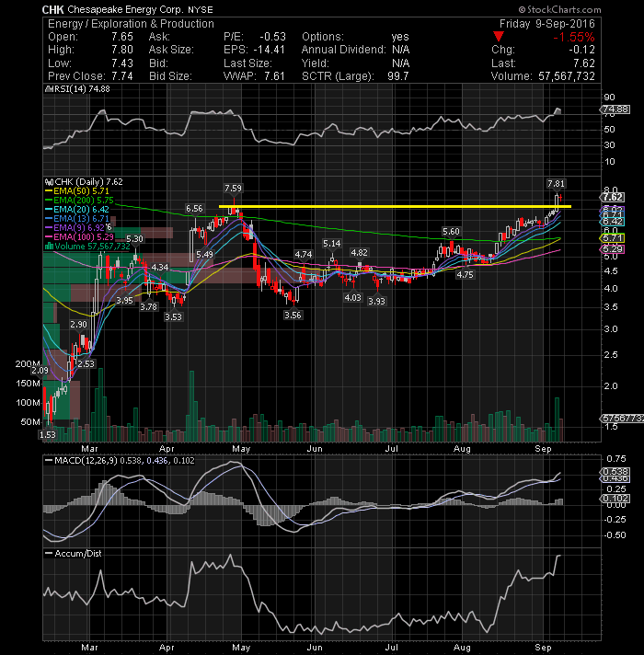
Task: Click the 1.53 bottom price label
Action: pos(47,435)
